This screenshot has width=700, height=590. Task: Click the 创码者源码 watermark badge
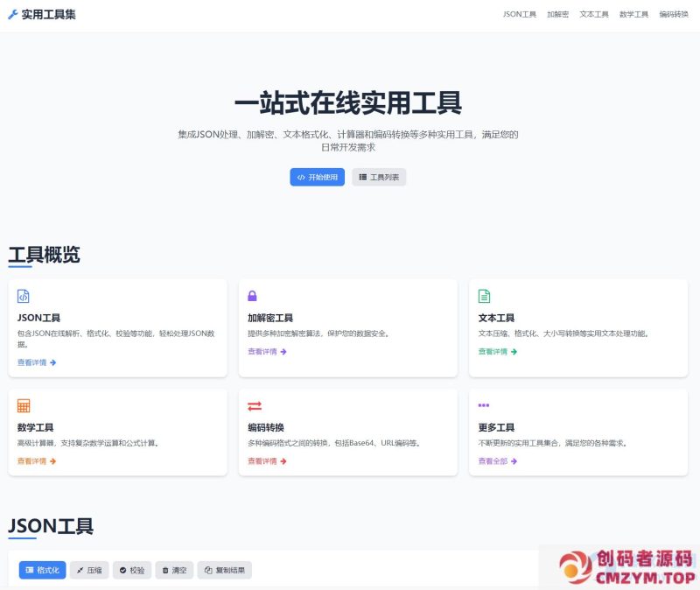point(624,567)
